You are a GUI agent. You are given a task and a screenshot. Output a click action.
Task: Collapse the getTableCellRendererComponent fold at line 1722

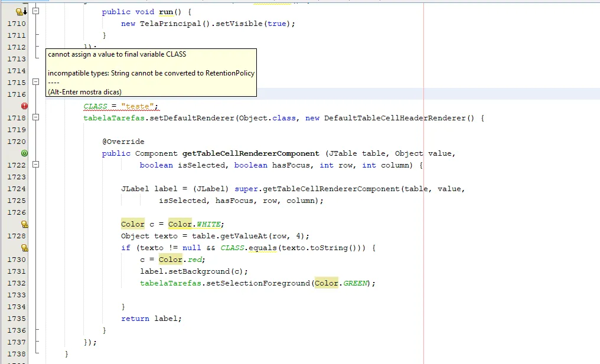coord(35,165)
